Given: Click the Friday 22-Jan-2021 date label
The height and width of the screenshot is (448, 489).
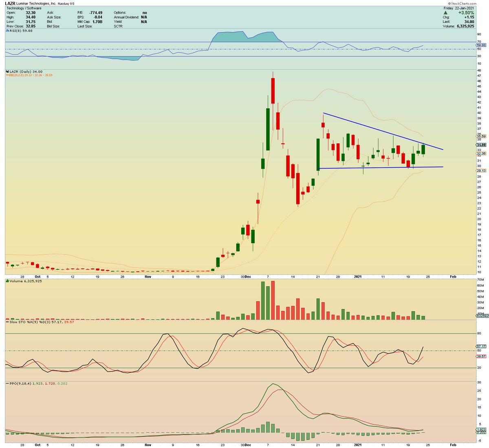Looking at the screenshot, I should pyautogui.click(x=460, y=8).
